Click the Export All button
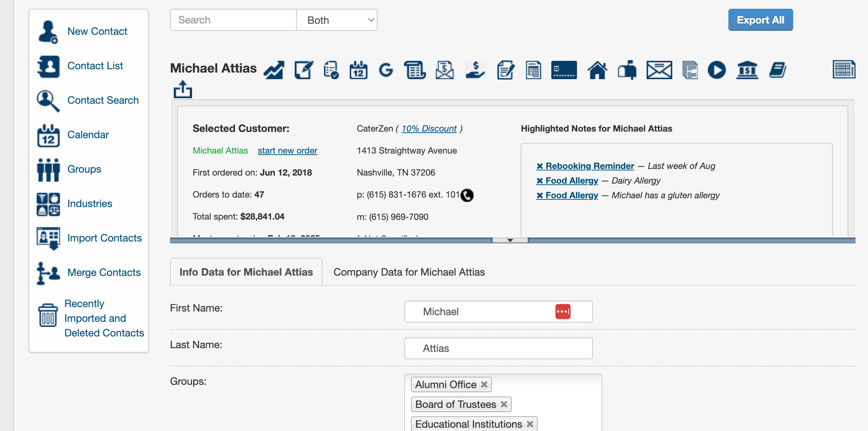868x431 pixels. click(760, 20)
